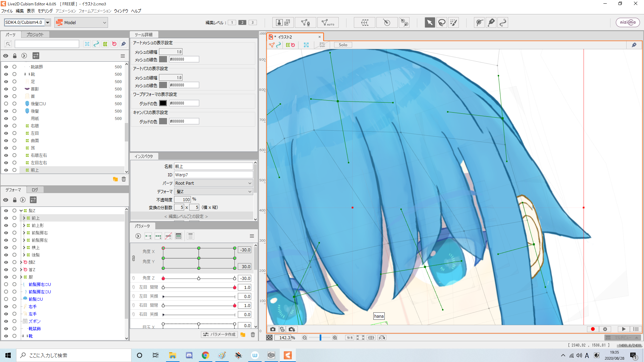Zoom in the canvas with magnifier plus
Screen dimensions: 644x362
click(335, 338)
